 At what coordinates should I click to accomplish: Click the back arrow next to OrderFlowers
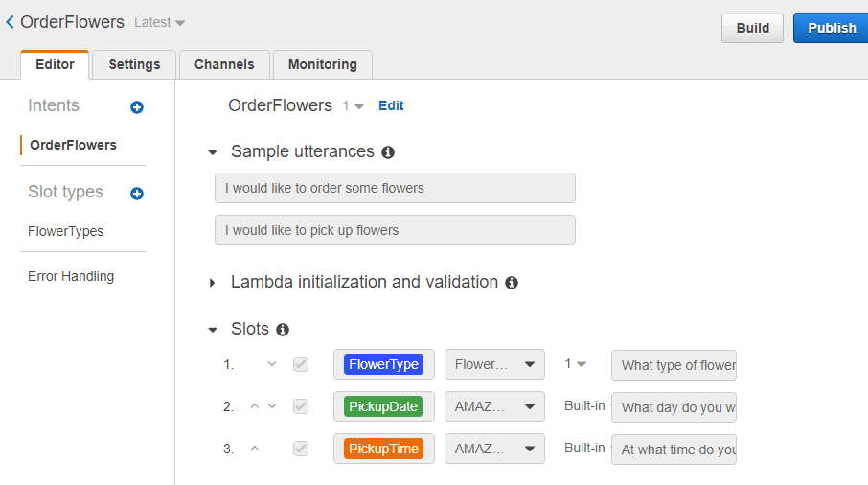[10, 22]
